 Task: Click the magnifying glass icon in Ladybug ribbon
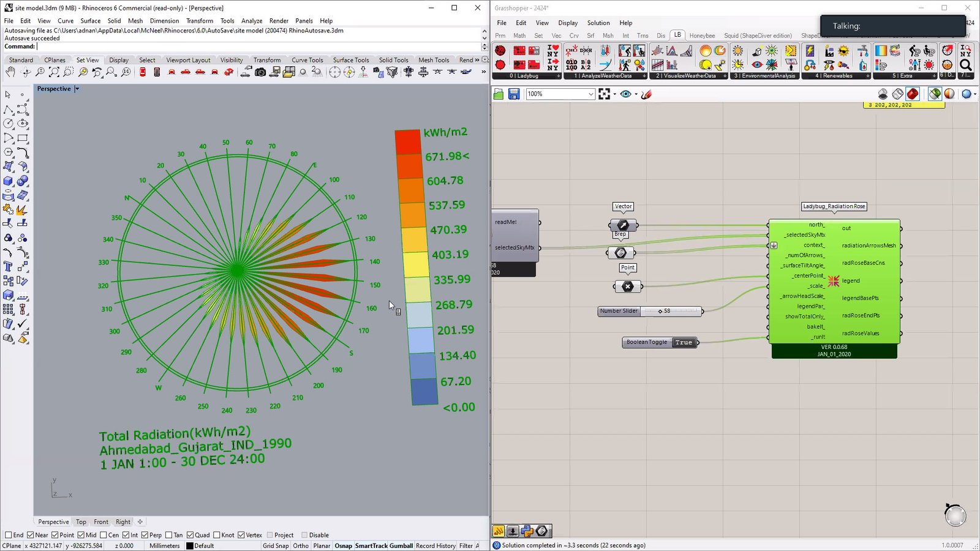[966, 65]
